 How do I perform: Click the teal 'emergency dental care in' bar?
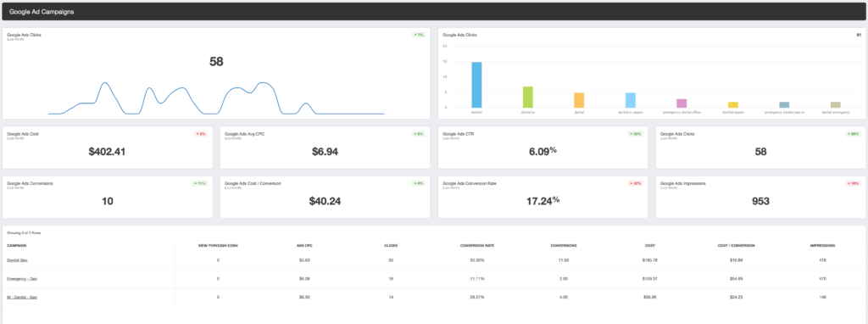[784, 104]
